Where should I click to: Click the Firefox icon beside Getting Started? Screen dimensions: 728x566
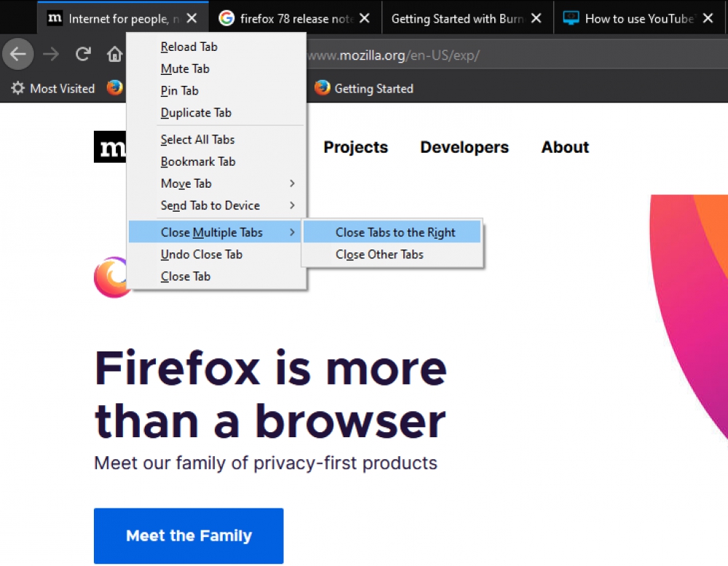pos(323,87)
